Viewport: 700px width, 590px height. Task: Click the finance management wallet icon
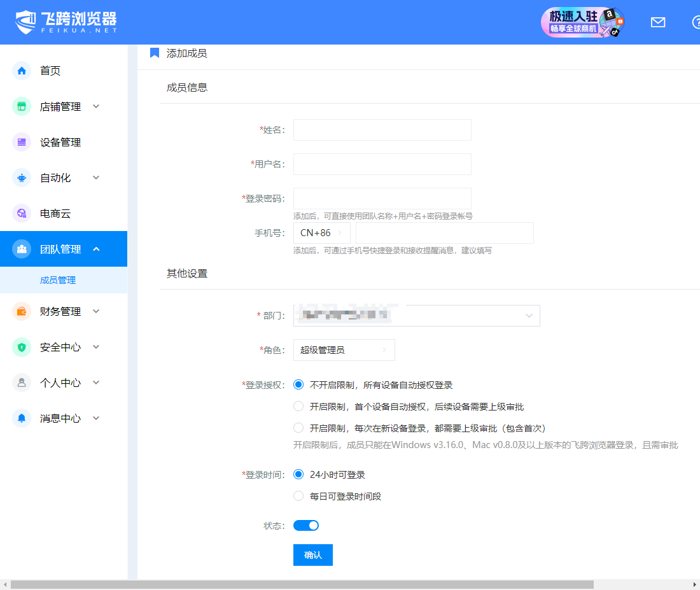pos(22,311)
